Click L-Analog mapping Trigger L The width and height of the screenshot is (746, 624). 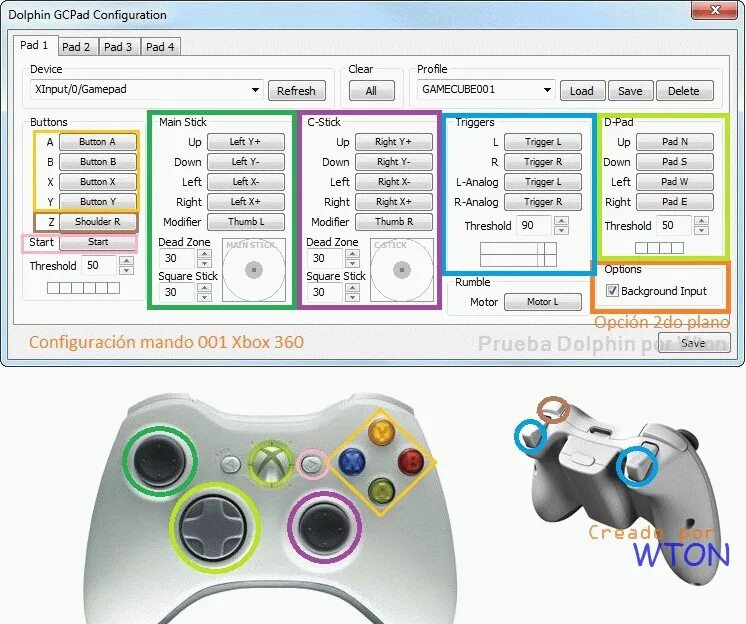click(543, 182)
